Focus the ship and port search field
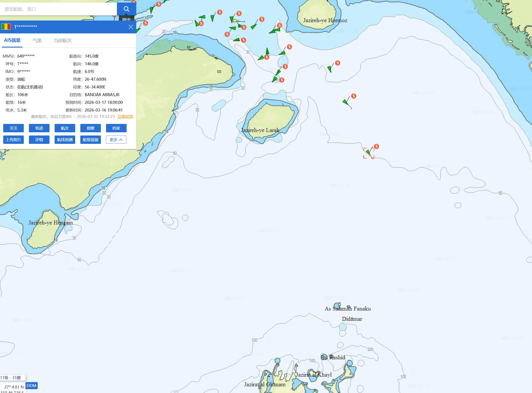Viewport: 532px width, 393px height. pos(58,9)
